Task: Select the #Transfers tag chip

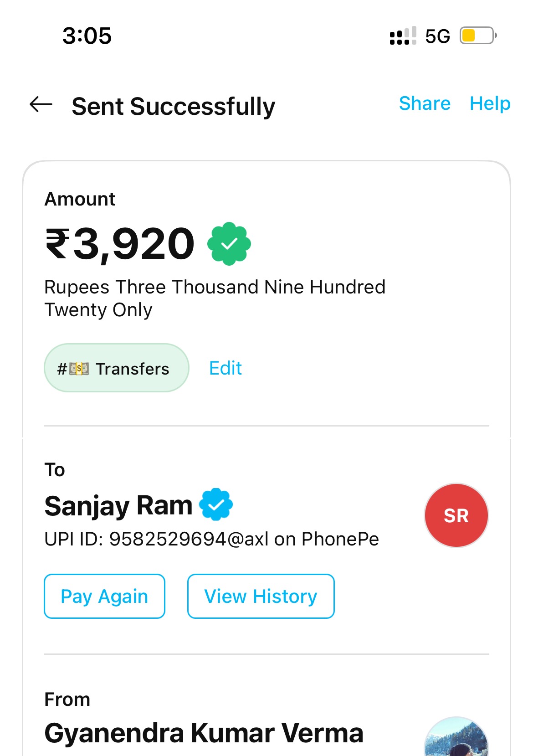Action: click(117, 368)
